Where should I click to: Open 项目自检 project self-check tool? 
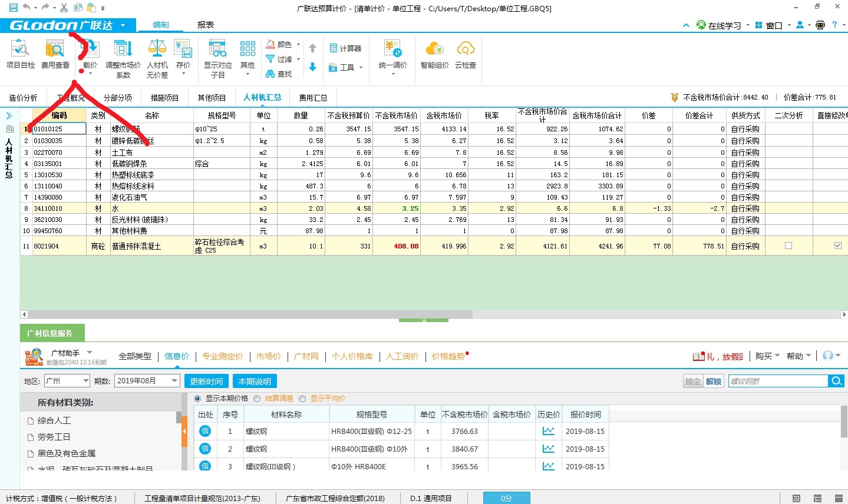[x=21, y=54]
